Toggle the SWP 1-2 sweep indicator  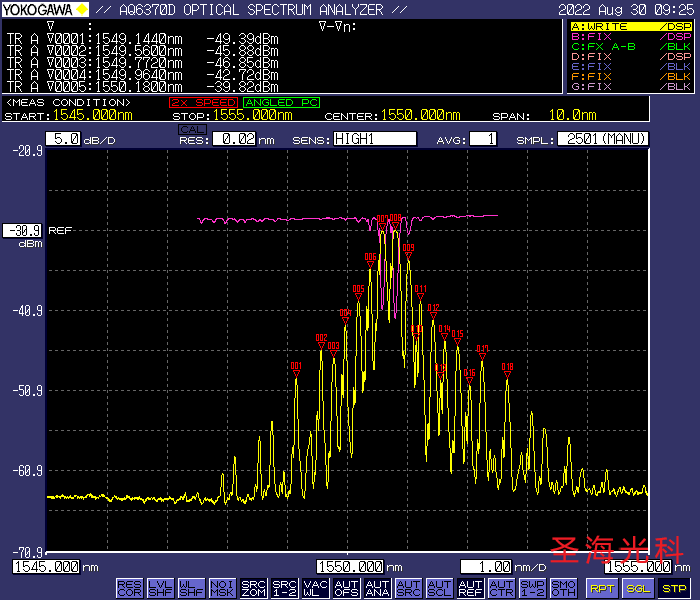pos(533,588)
